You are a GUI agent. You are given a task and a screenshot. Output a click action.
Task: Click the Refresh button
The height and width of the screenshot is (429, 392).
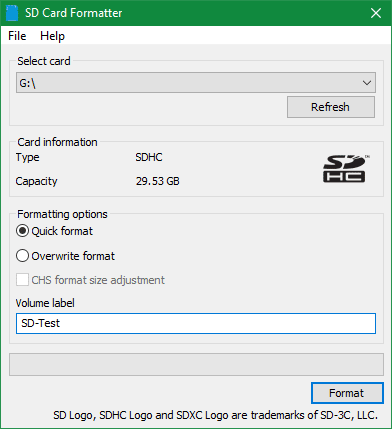pyautogui.click(x=331, y=107)
